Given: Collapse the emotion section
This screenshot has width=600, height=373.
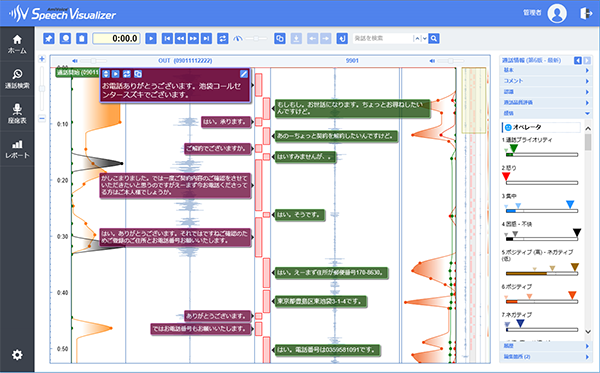Looking at the screenshot, I should point(546,113).
